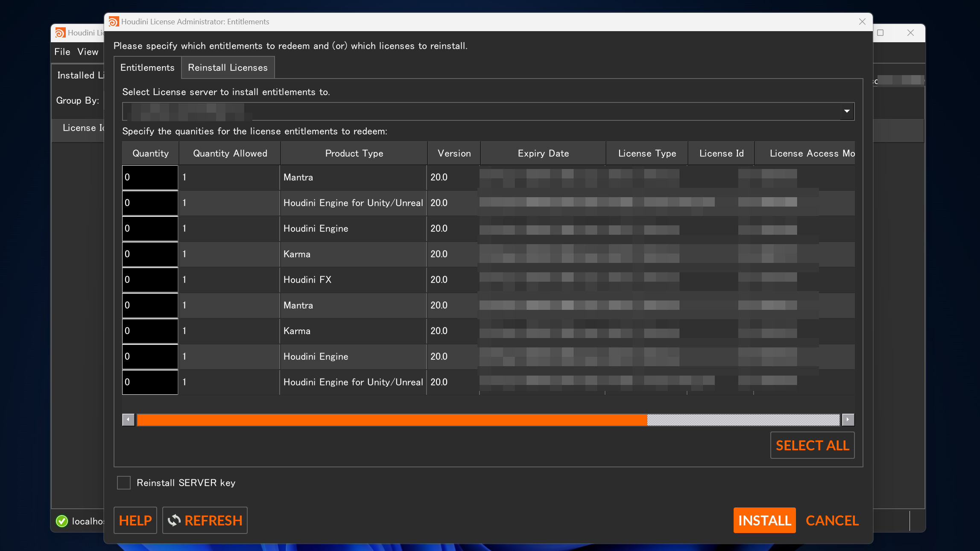Click the quantity field in the second Mantra row
Image resolution: width=980 pixels, height=551 pixels.
pos(150,306)
